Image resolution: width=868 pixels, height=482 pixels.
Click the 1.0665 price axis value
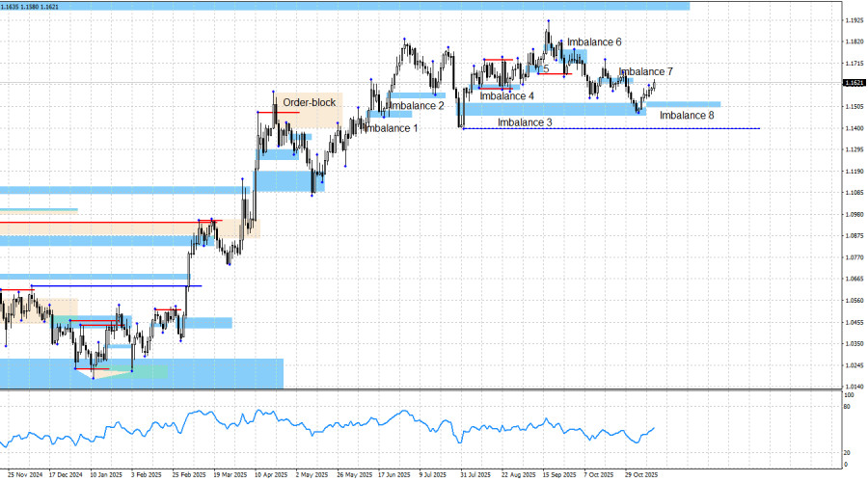pos(854,279)
